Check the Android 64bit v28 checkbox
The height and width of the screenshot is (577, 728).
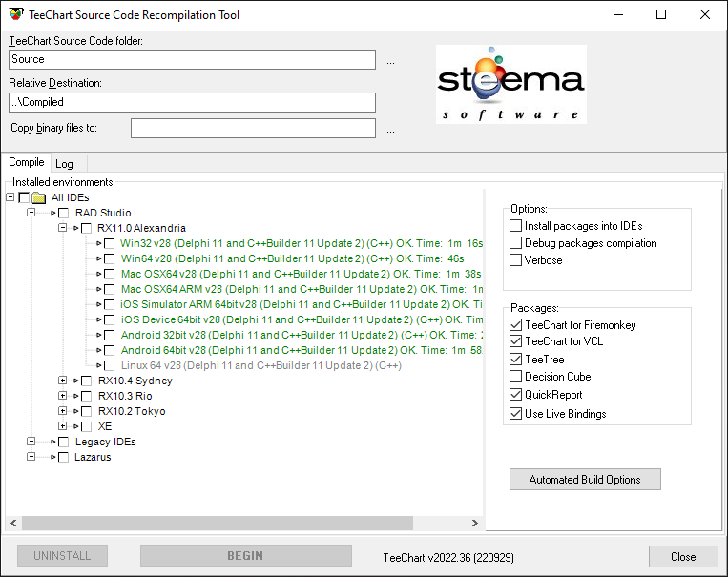coord(109,350)
